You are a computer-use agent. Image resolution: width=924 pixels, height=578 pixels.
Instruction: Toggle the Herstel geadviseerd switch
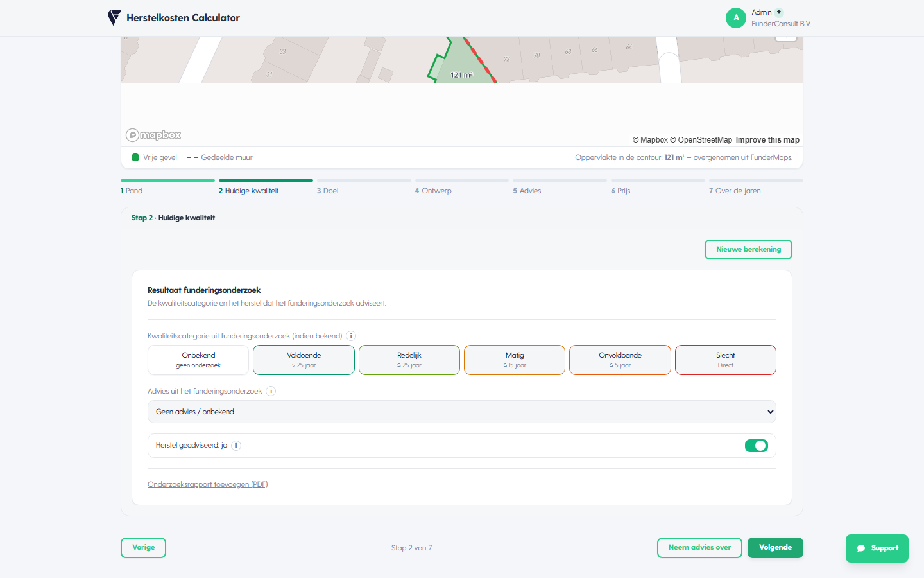[x=757, y=446]
